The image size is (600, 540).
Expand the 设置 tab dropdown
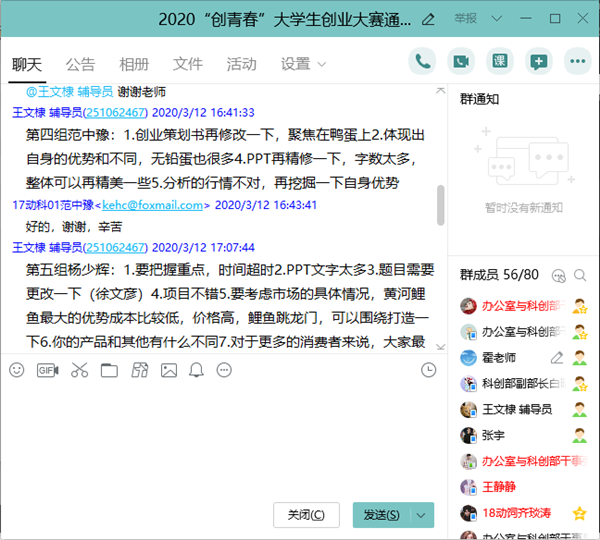coord(321,64)
